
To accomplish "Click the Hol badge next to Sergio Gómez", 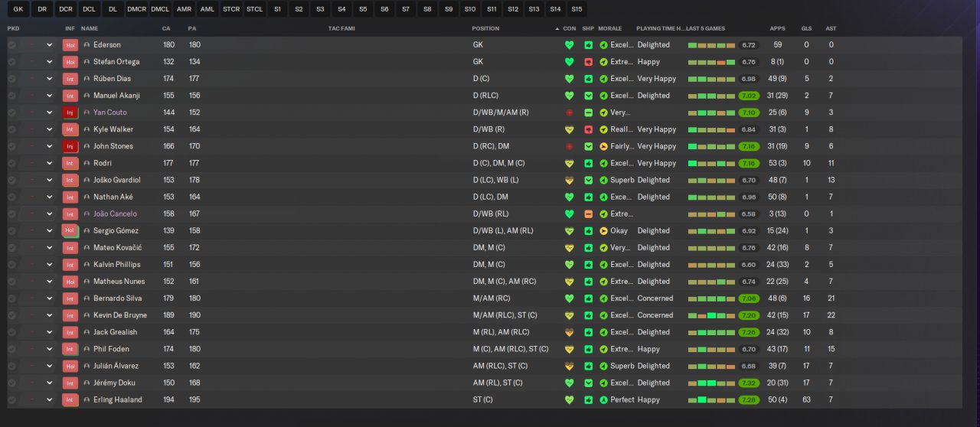I will (70, 230).
